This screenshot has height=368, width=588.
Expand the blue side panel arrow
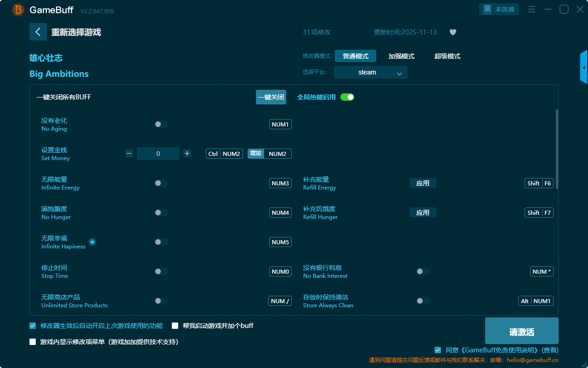[584, 68]
